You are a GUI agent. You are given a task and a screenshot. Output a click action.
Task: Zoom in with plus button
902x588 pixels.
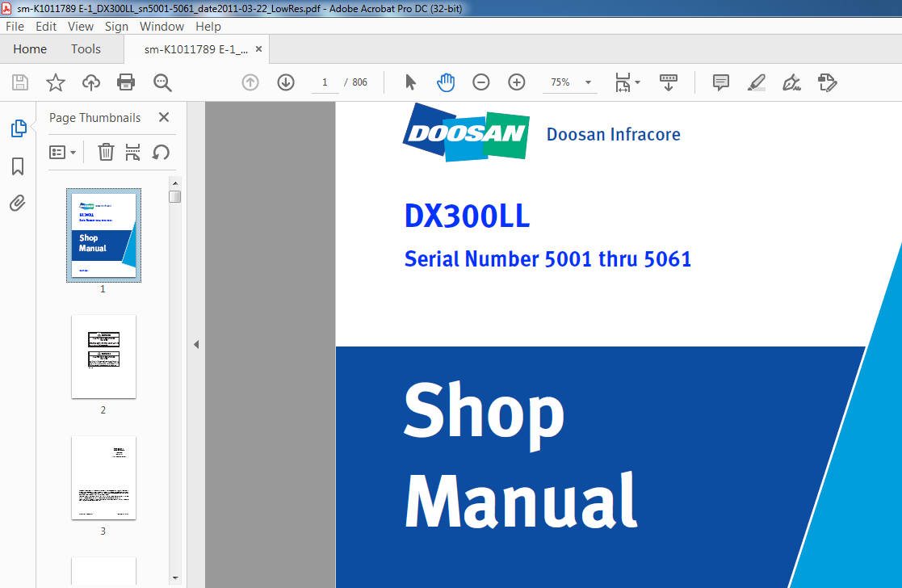coord(517,82)
